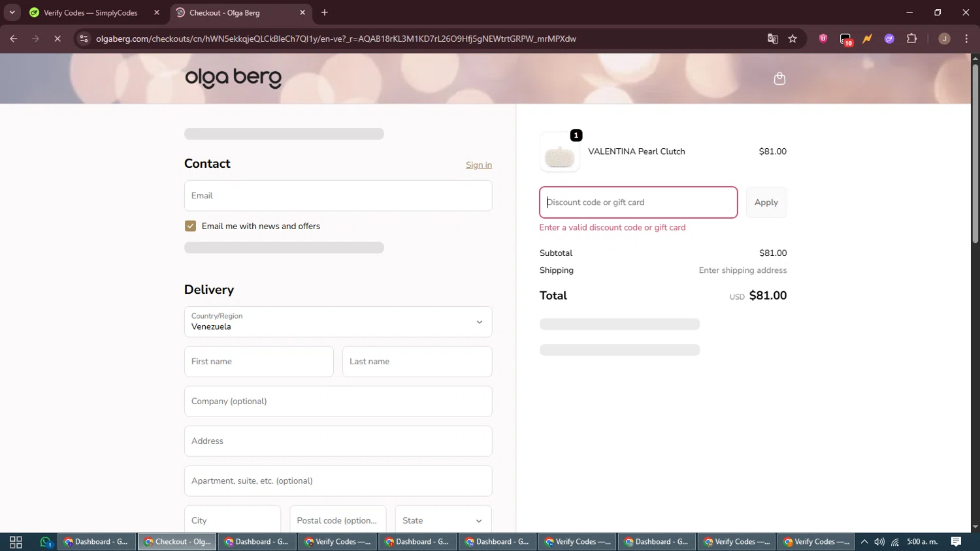Viewport: 980px width, 551px height.
Task: Show hidden system tray icons
Action: [864, 542]
